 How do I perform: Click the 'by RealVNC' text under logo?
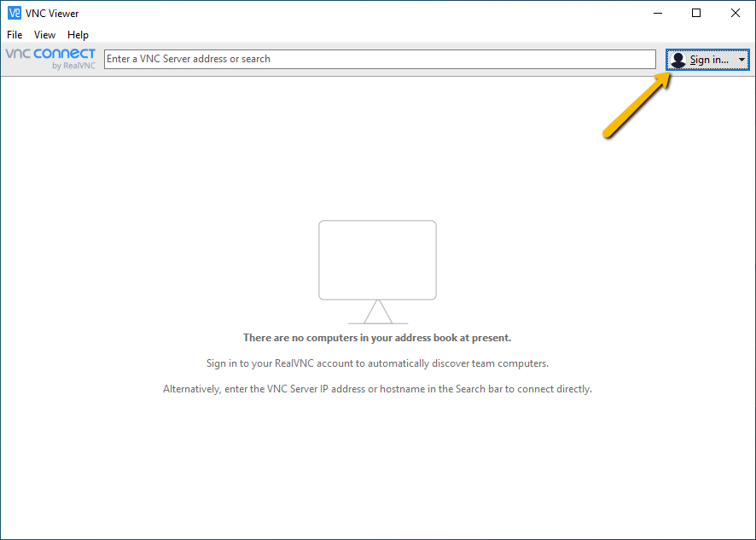click(x=73, y=66)
